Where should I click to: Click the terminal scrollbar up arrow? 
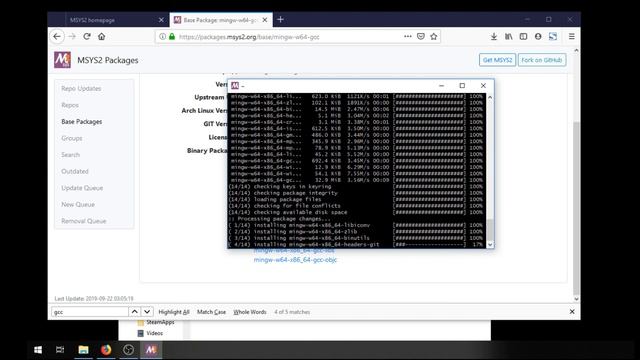pyautogui.click(x=490, y=98)
